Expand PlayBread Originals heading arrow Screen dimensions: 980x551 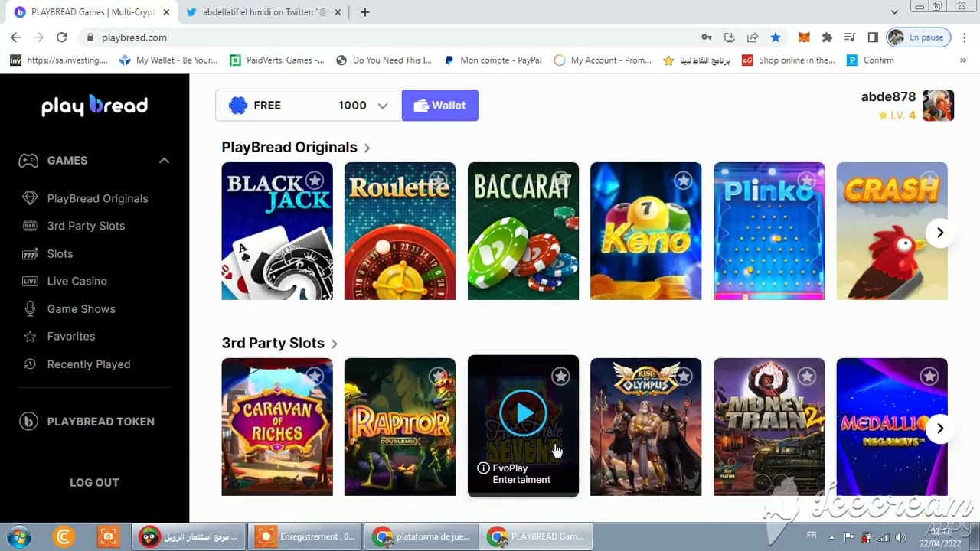367,148
